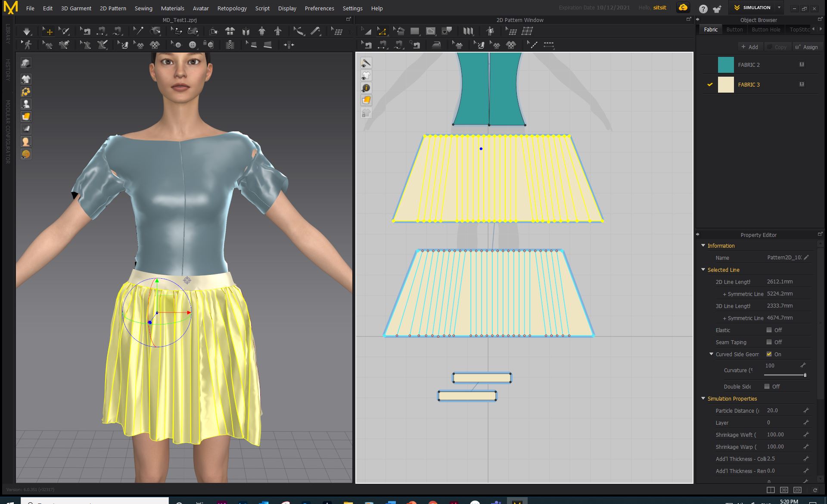Viewport: 827px width, 504px height.
Task: Disable Curved Side Geometry On checkbox
Action: click(769, 354)
